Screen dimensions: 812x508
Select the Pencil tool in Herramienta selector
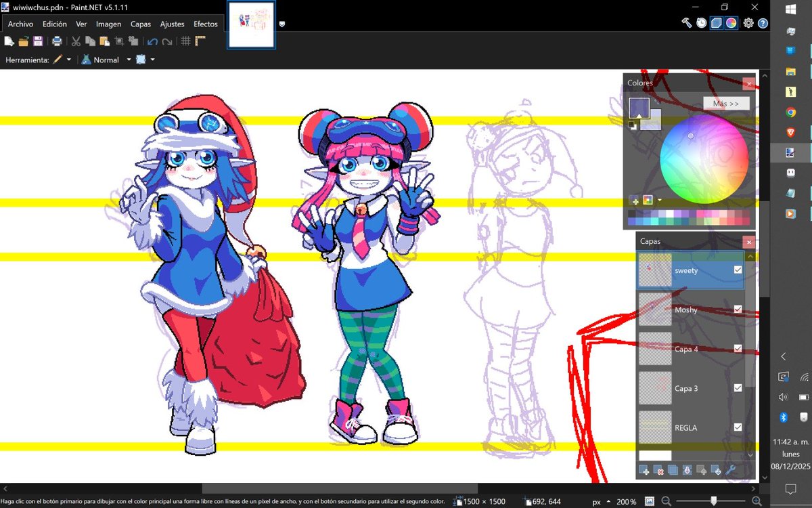click(56, 60)
